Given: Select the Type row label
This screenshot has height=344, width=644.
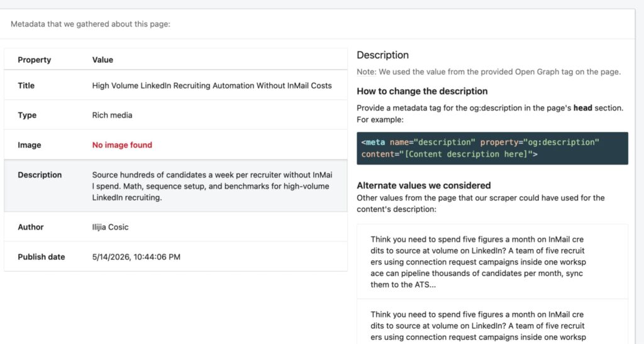Looking at the screenshot, I should pos(27,115).
